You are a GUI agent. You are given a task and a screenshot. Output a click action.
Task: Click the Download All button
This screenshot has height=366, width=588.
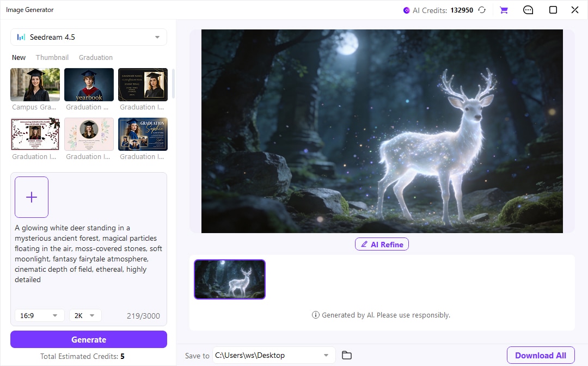pyautogui.click(x=541, y=355)
